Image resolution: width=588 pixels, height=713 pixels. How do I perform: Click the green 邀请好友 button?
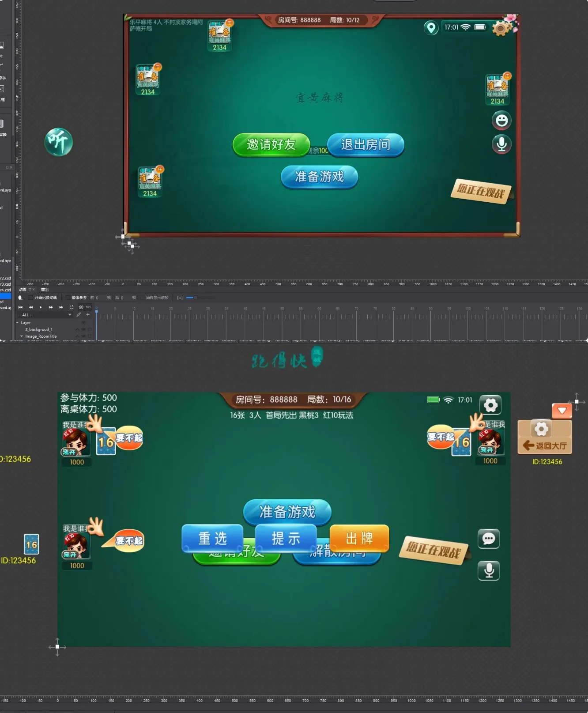(271, 145)
